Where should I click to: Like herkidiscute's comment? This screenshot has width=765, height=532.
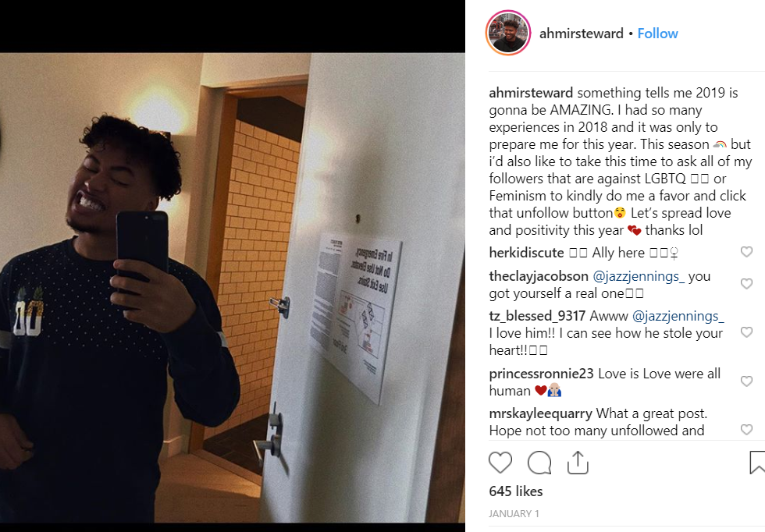[746, 252]
